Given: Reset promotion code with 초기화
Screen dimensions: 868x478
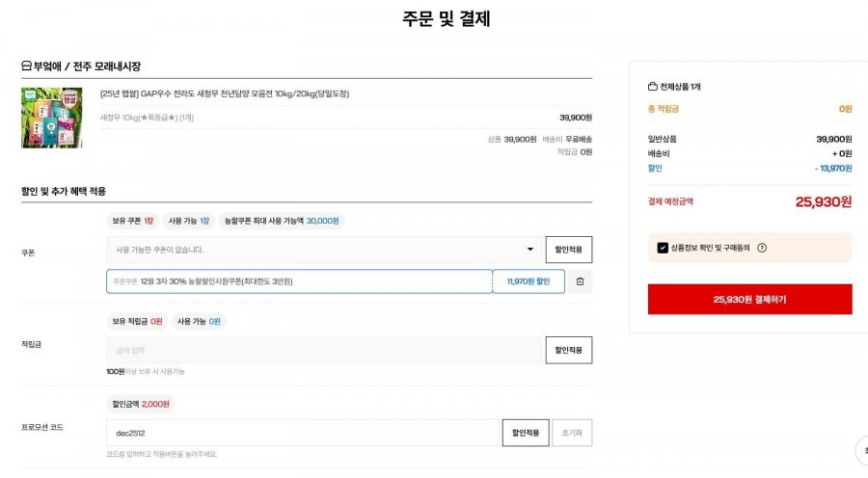Looking at the screenshot, I should click(573, 433).
